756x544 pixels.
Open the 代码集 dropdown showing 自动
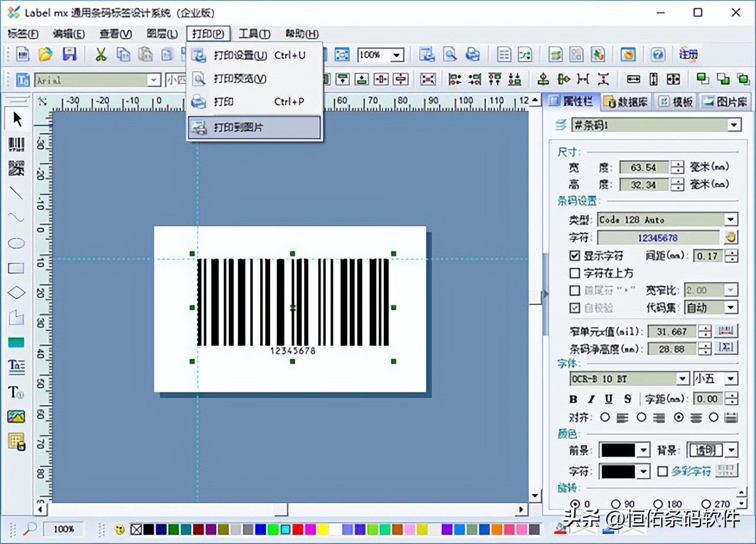pyautogui.click(x=730, y=307)
